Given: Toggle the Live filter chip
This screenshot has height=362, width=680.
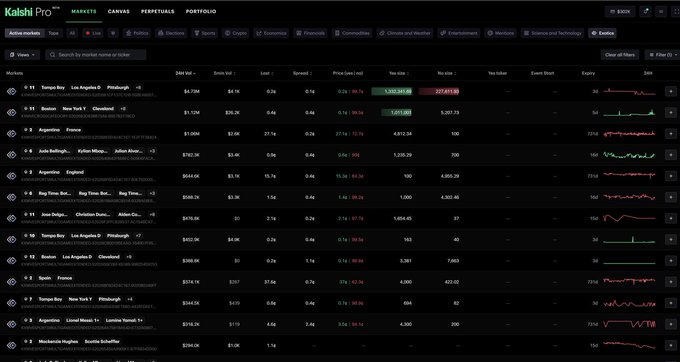Looking at the screenshot, I should pos(93,33).
